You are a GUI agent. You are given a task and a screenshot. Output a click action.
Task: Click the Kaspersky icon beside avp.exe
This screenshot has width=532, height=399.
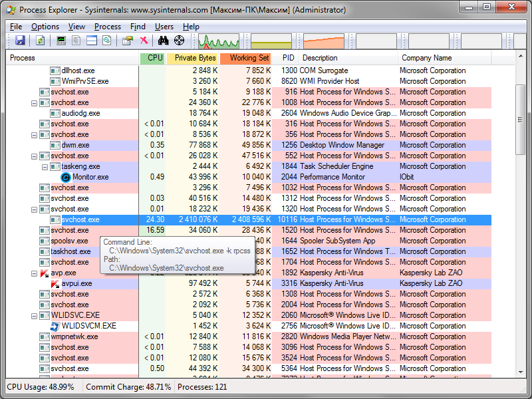click(x=45, y=273)
